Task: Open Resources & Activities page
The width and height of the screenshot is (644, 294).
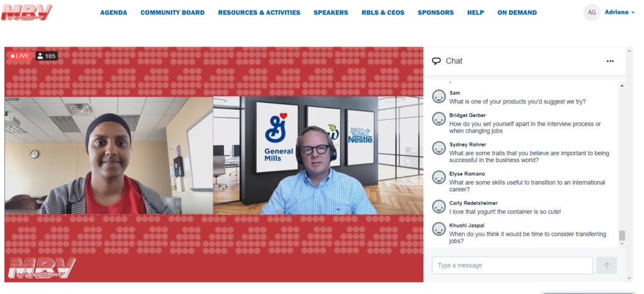Action: 259,13
